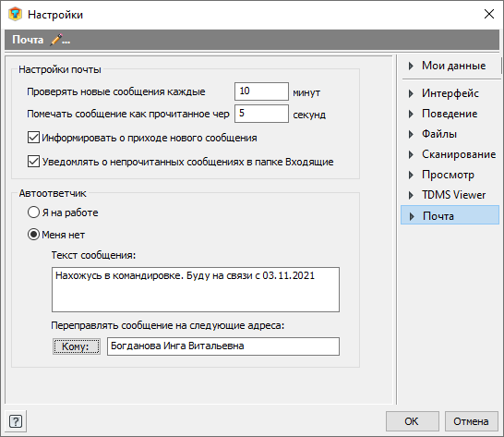Toggle Информировать о приходе нового сообщения checkbox
Image resolution: width=504 pixels, height=437 pixels.
coord(33,138)
